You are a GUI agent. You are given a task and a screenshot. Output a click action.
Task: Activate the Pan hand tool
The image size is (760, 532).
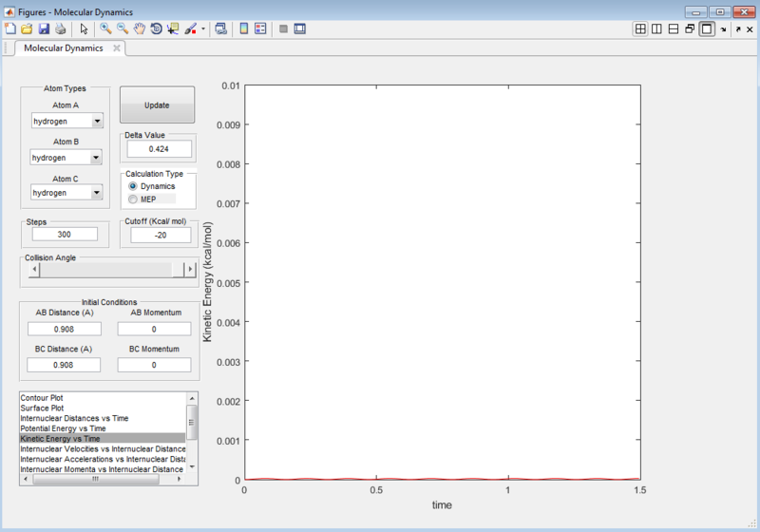pos(140,28)
